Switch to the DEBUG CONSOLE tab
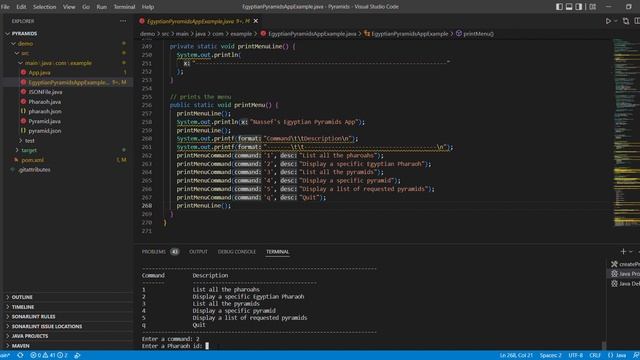Viewport: 640px width, 360px height. click(x=237, y=252)
